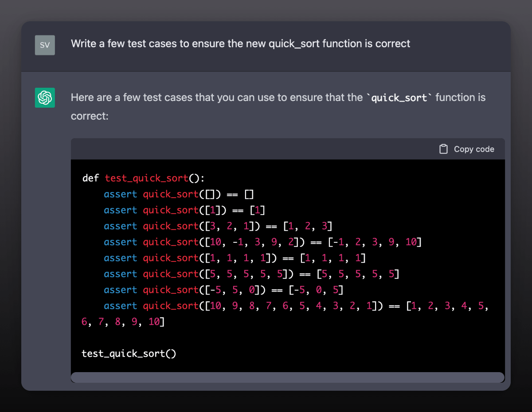Select the test_quick_sort() call at bottom
This screenshot has width=532, height=412.
(x=129, y=353)
